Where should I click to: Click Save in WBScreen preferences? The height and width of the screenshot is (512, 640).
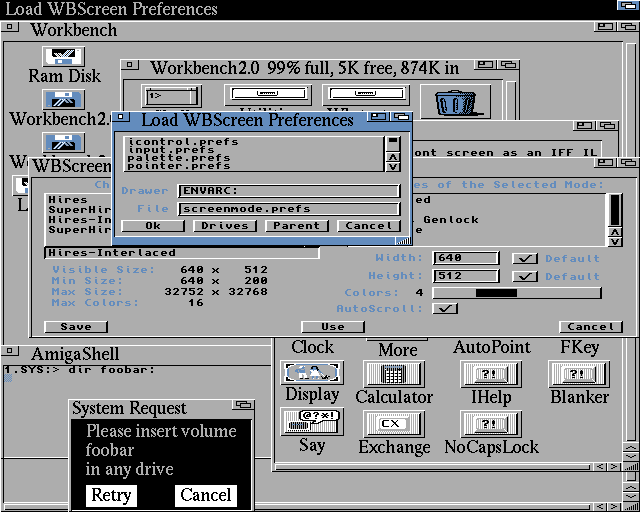click(x=76, y=327)
